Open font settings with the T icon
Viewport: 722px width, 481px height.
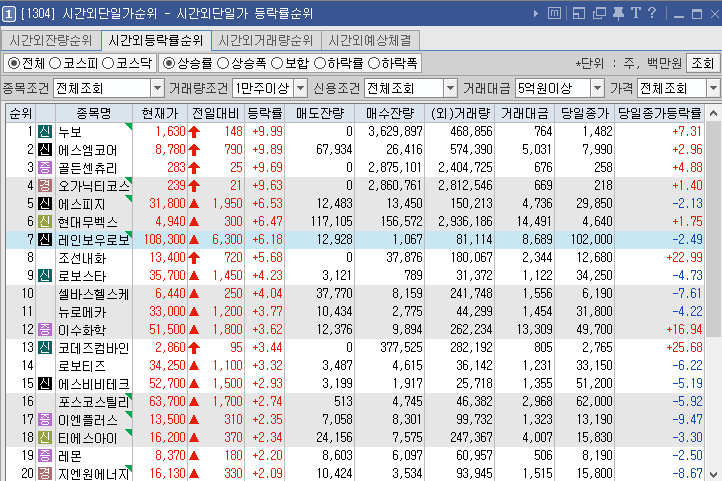click(635, 13)
